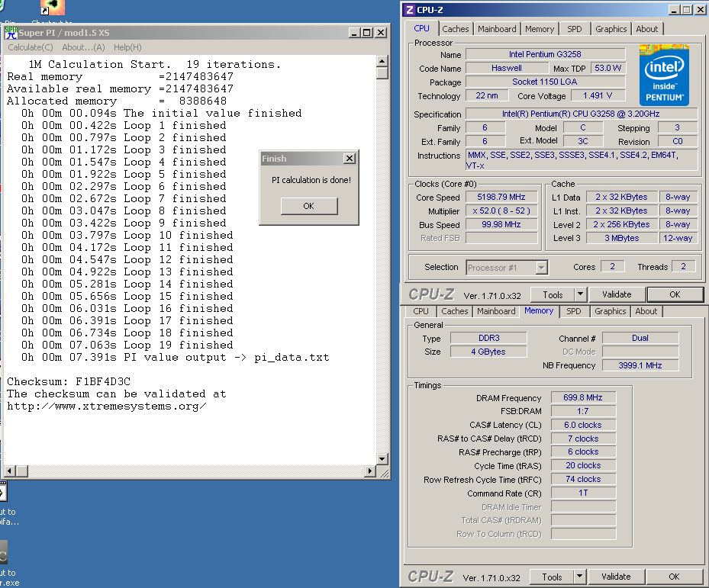Viewport: 709px width, 588px height.
Task: Open About tab in lower CPU-Z window
Action: coord(646,311)
